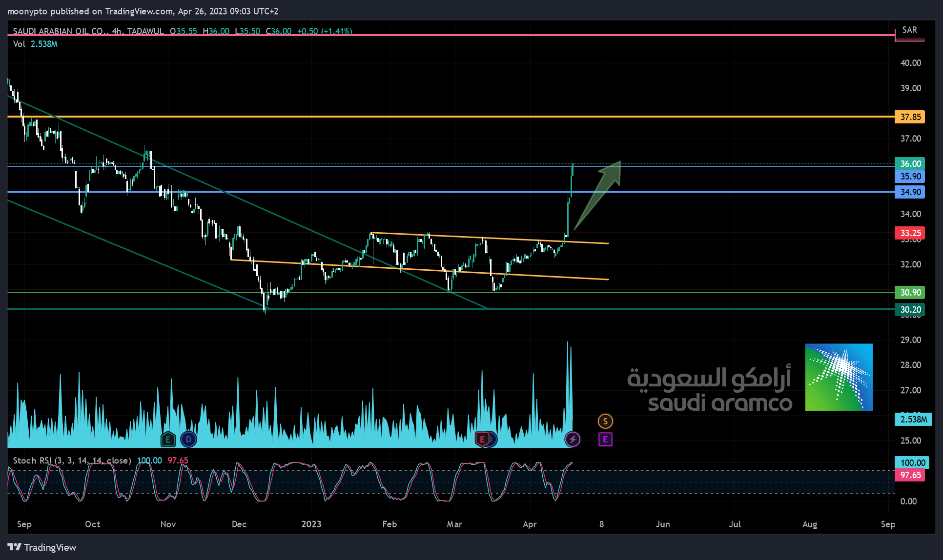This screenshot has width=943, height=560.
Task: Click the SAR currency label
Action: click(x=909, y=30)
